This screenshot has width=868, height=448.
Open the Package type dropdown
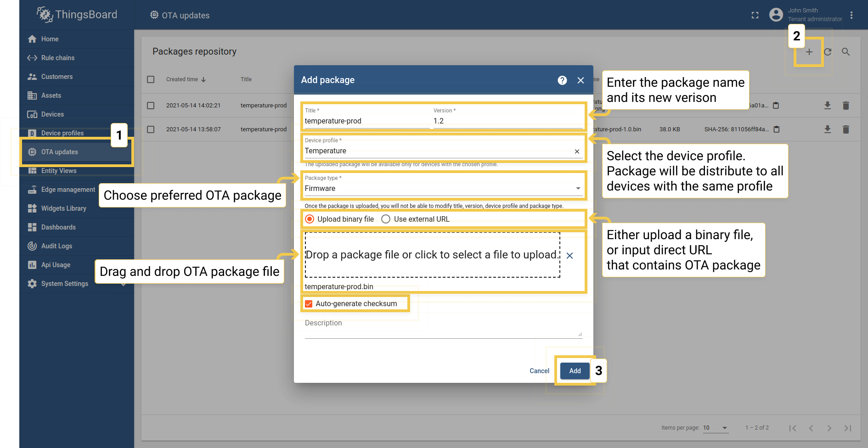[577, 188]
